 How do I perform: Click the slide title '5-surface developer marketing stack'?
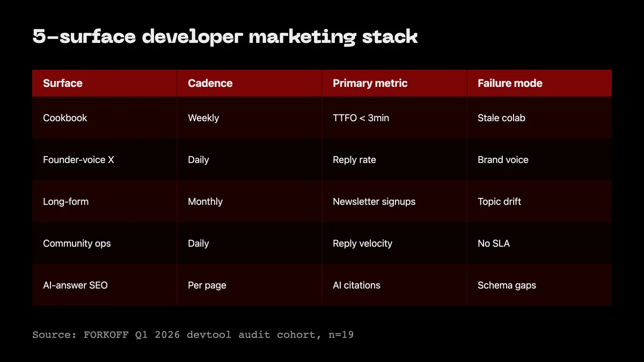225,37
